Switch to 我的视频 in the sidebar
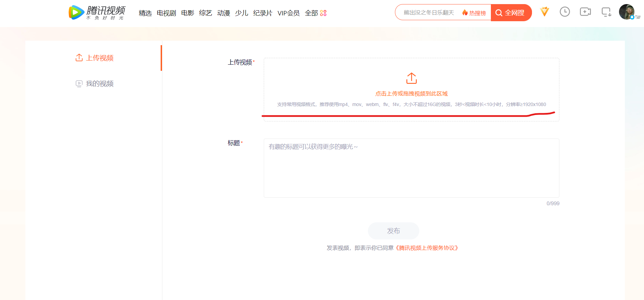644x300 pixels. (99, 83)
